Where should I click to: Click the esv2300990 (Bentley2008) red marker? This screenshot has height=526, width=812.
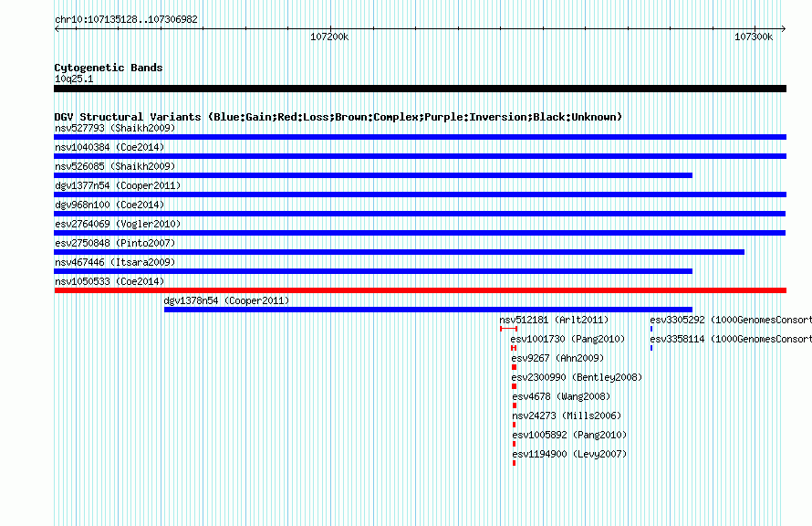point(514,386)
